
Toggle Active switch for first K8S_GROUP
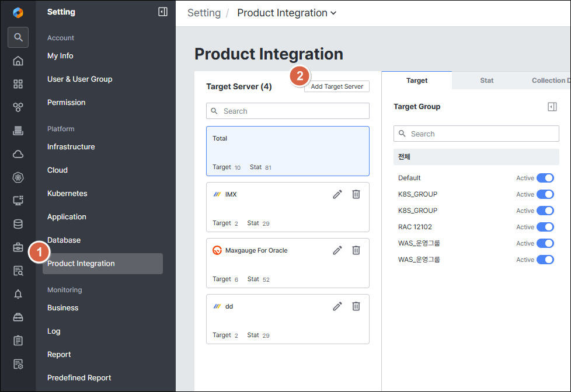tap(545, 194)
